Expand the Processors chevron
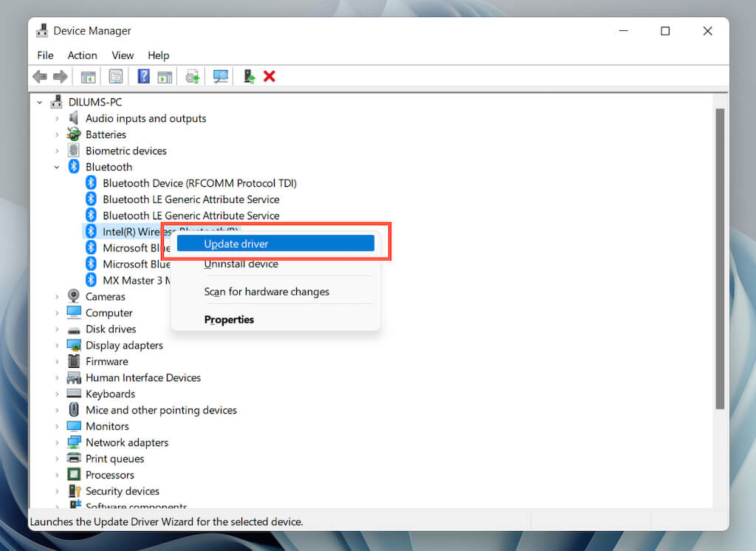 pyautogui.click(x=57, y=475)
